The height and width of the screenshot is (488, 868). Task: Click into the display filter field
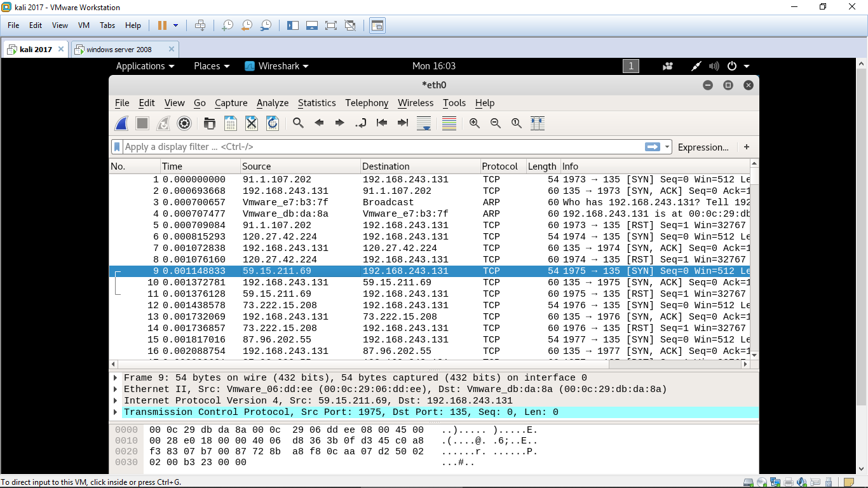(x=381, y=147)
